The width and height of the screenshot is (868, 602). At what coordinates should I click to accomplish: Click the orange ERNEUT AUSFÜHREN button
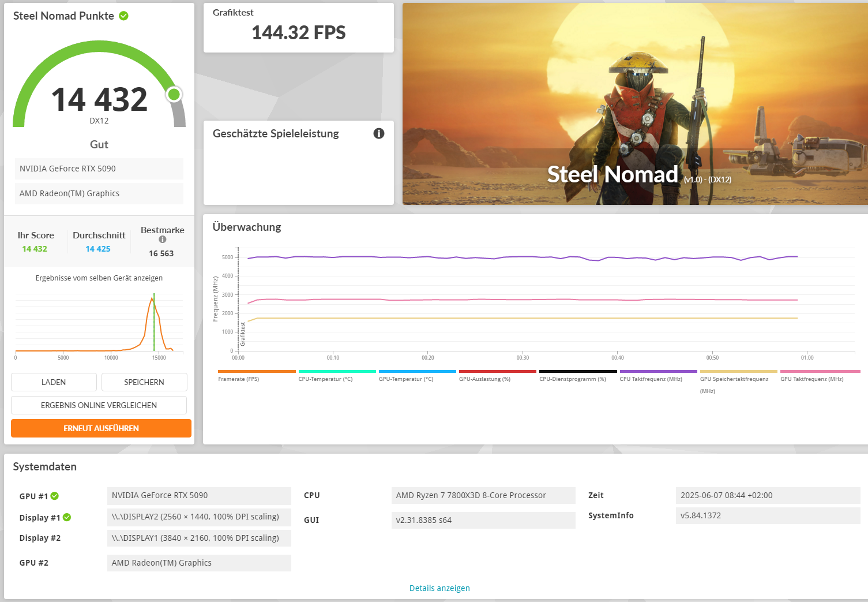click(x=101, y=428)
